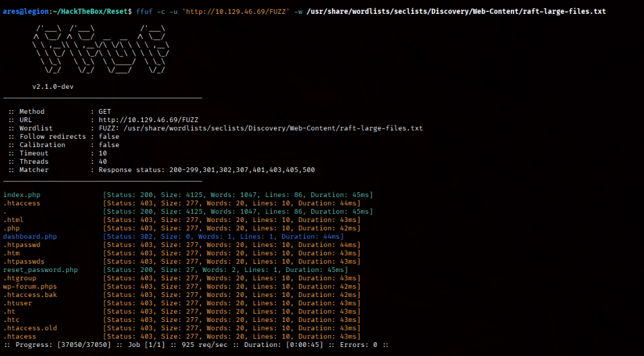Click the Threads value 40
The image size is (644, 356).
click(x=103, y=162)
